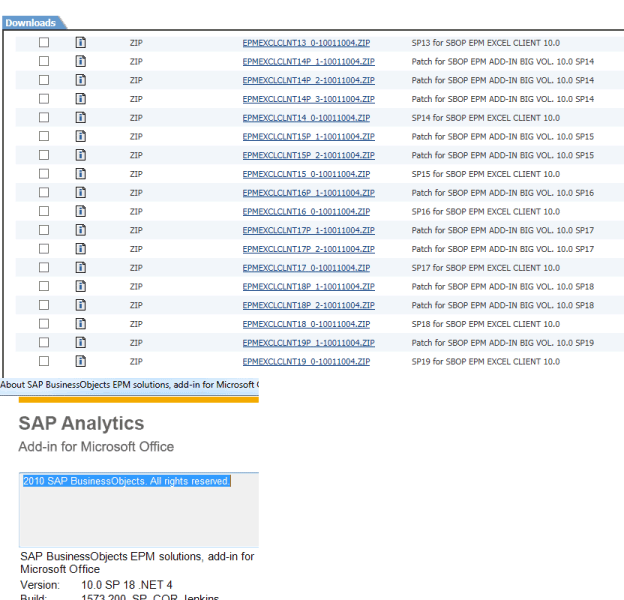
Task: Download EPMEXCLCLNT17P_2-10011004.ZIP link
Action: click(308, 249)
